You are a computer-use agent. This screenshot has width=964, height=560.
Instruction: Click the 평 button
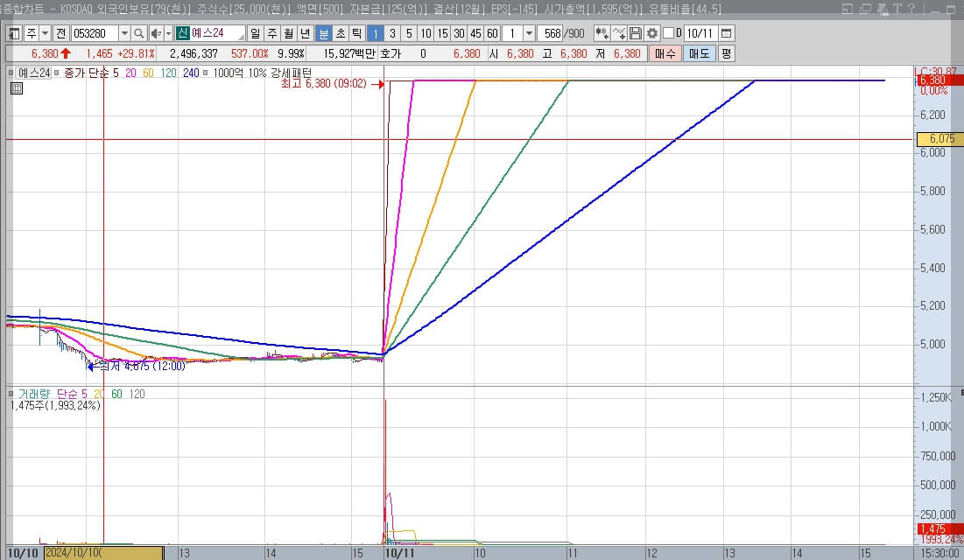(x=726, y=53)
